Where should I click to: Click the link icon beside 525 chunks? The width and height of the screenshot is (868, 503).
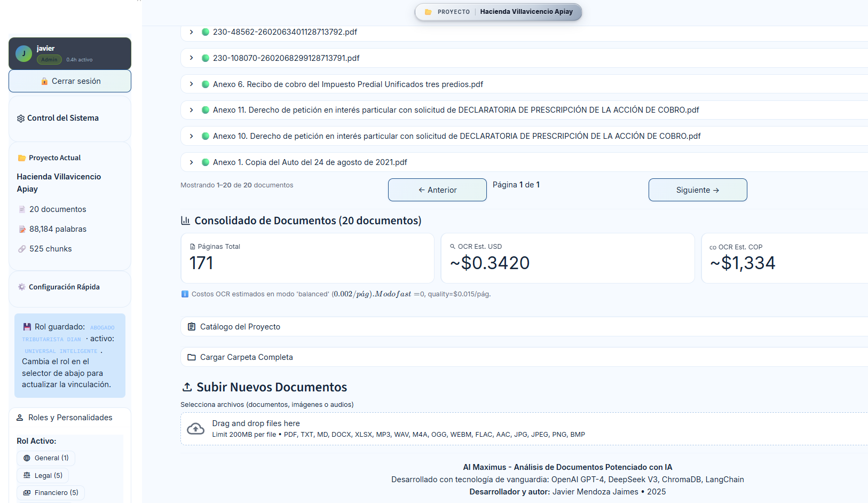click(22, 249)
